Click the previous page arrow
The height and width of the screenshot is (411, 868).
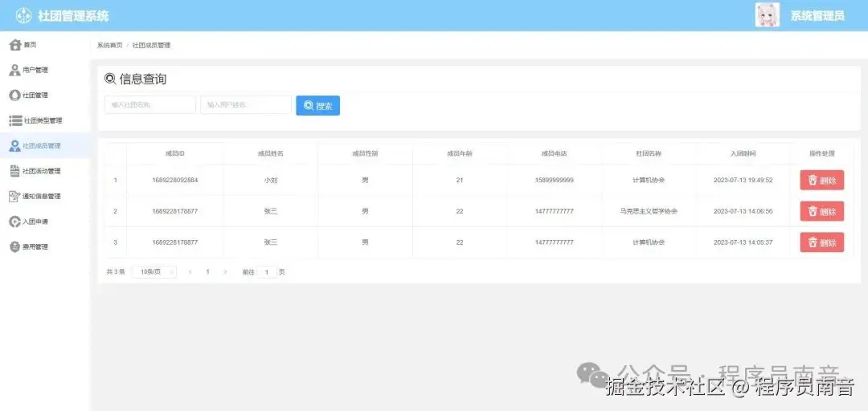coord(190,272)
